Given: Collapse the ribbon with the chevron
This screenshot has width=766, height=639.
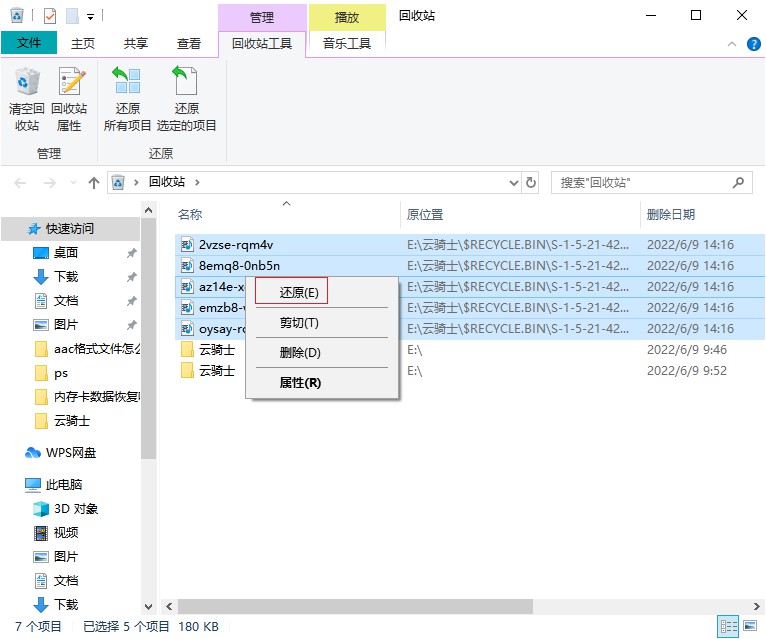Looking at the screenshot, I should point(731,44).
